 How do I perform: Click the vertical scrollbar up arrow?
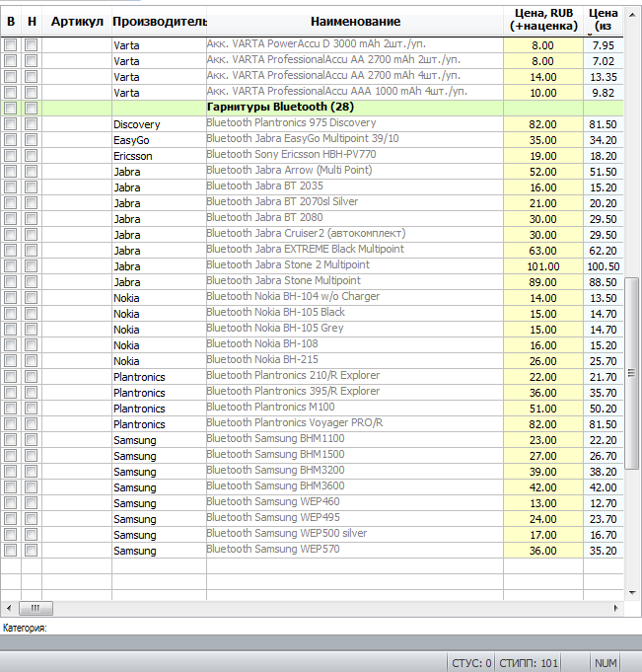[632, 15]
